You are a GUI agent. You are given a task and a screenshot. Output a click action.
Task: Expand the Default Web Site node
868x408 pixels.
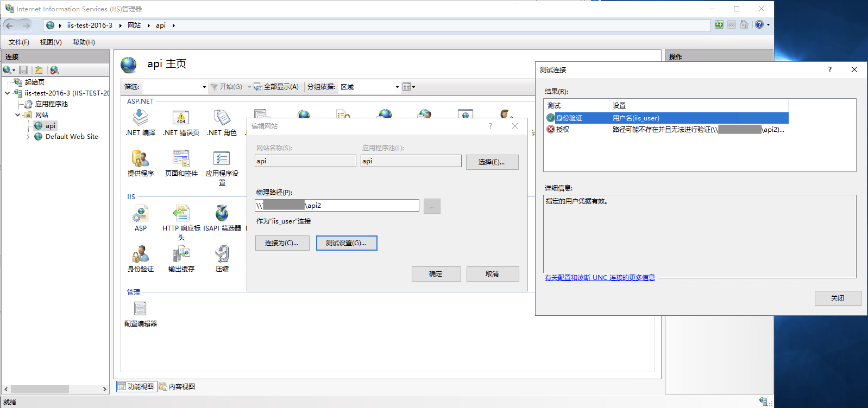28,137
